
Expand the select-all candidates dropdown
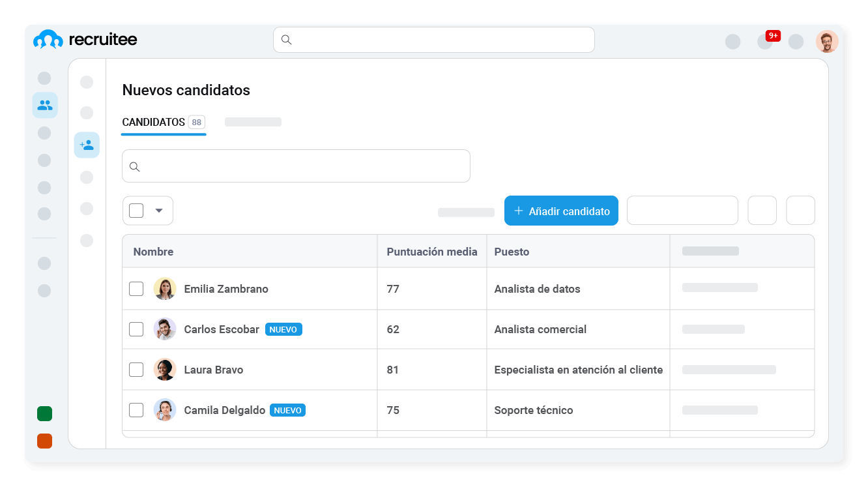[158, 210]
